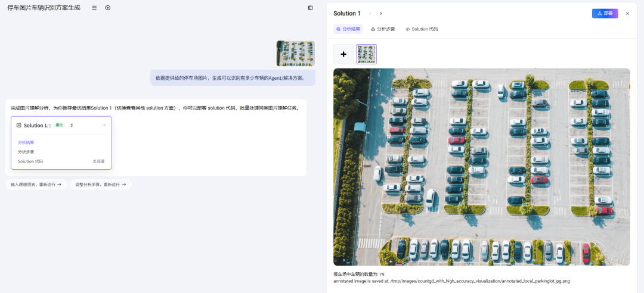Viewport: 644px width, 293px height.
Task: Open Solution 代码 in the Solution card
Action: coord(30,161)
